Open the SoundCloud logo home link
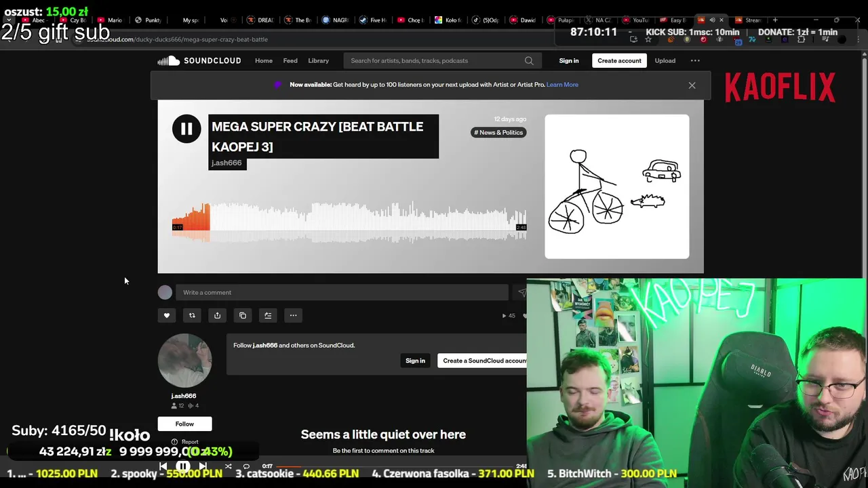This screenshot has width=868, height=488. pos(199,61)
